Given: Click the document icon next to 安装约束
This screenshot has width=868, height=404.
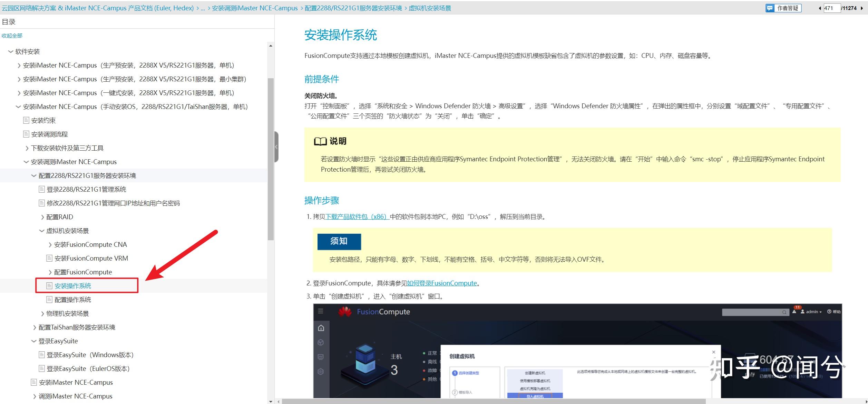Looking at the screenshot, I should (26, 120).
